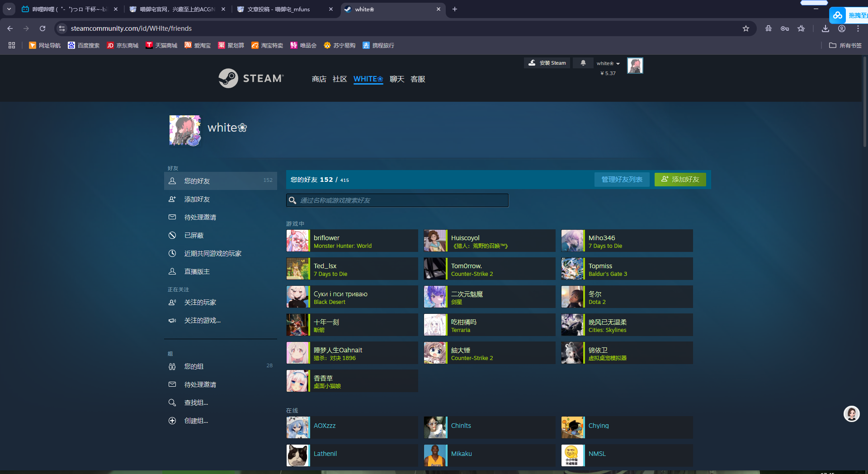Screen dimensions: 868x474
Task: Expand the tab search dropdown arrow
Action: pos(9,9)
